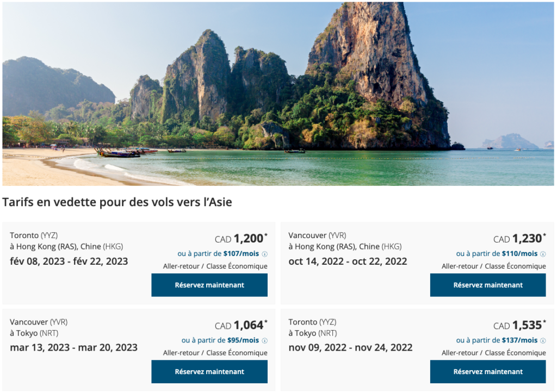Open info icon next to $95/mois
Image resolution: width=557 pixels, height=392 pixels.
pos(265,341)
